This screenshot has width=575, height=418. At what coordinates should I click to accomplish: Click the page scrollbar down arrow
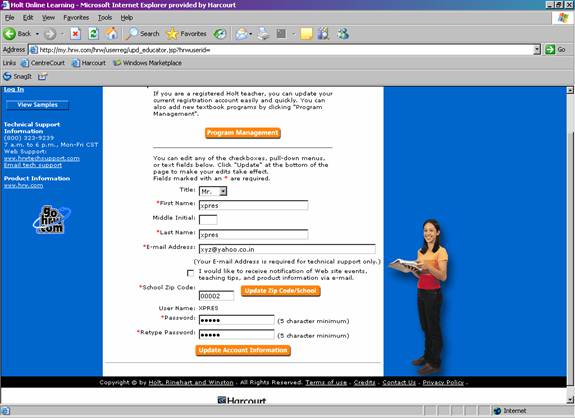(x=570, y=400)
